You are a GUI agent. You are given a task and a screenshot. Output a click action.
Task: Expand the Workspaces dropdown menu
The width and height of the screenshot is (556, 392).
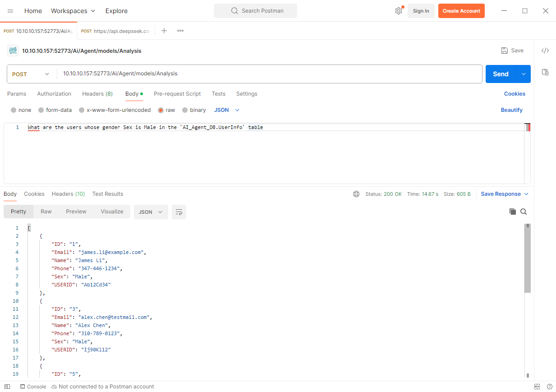tap(73, 11)
